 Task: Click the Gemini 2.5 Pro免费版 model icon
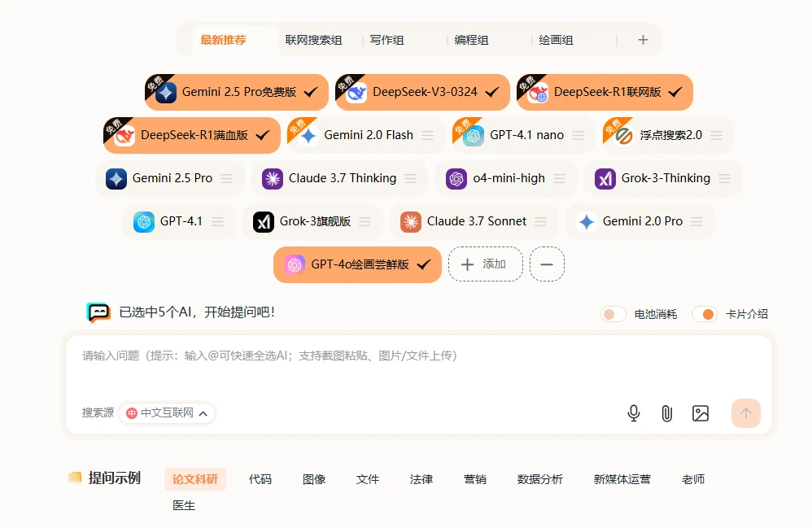click(166, 93)
